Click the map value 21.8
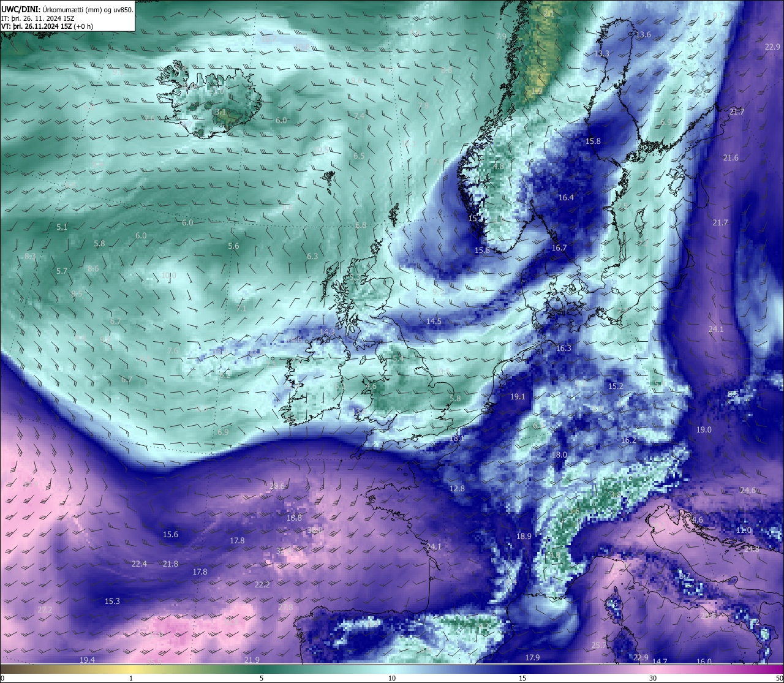The image size is (784, 683). point(170,564)
